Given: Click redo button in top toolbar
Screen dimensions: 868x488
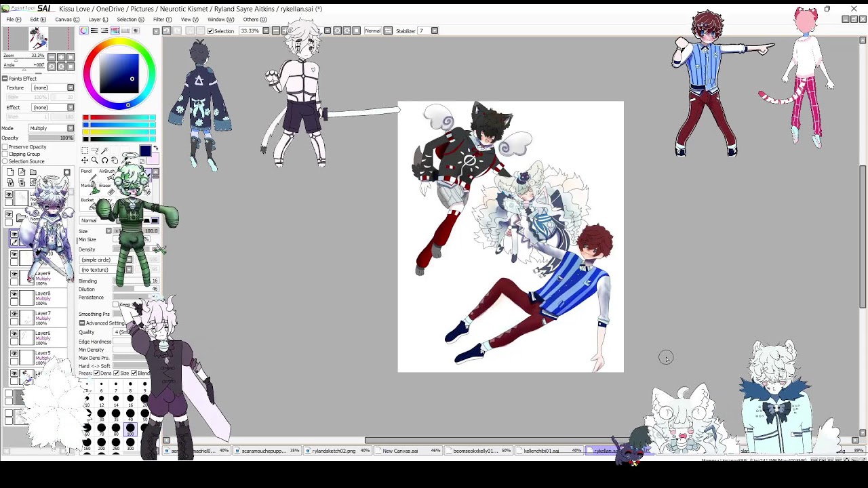Looking at the screenshot, I should click(178, 30).
